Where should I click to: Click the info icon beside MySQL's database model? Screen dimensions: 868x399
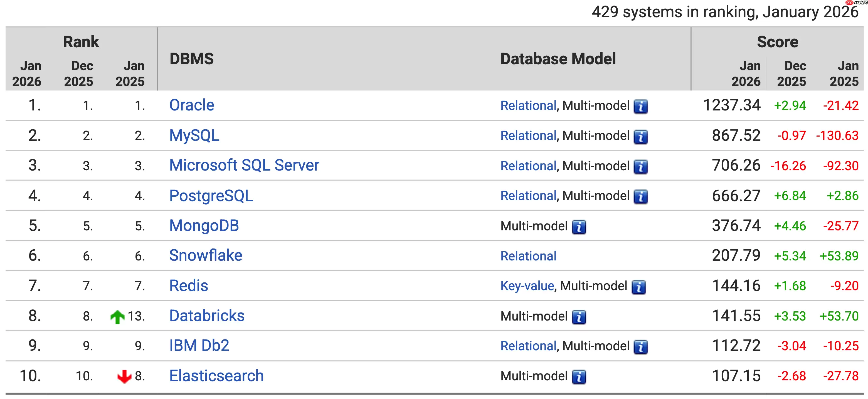(x=640, y=137)
